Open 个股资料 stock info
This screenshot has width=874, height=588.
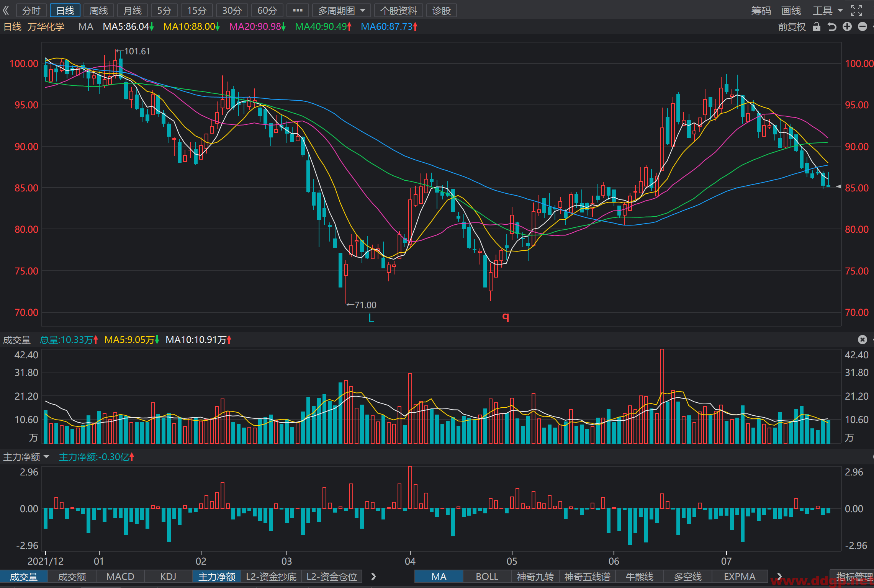(399, 10)
